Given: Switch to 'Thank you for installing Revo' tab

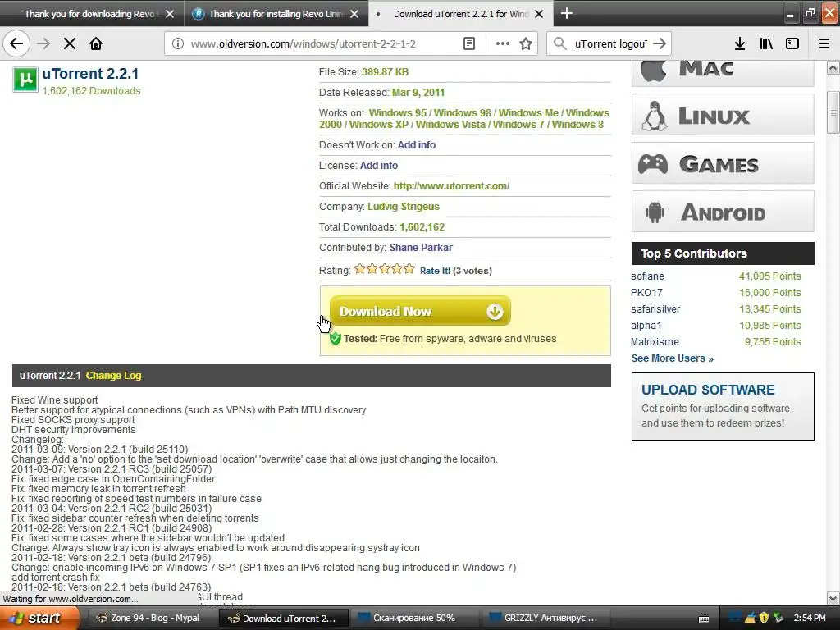Looking at the screenshot, I should pos(276,14).
